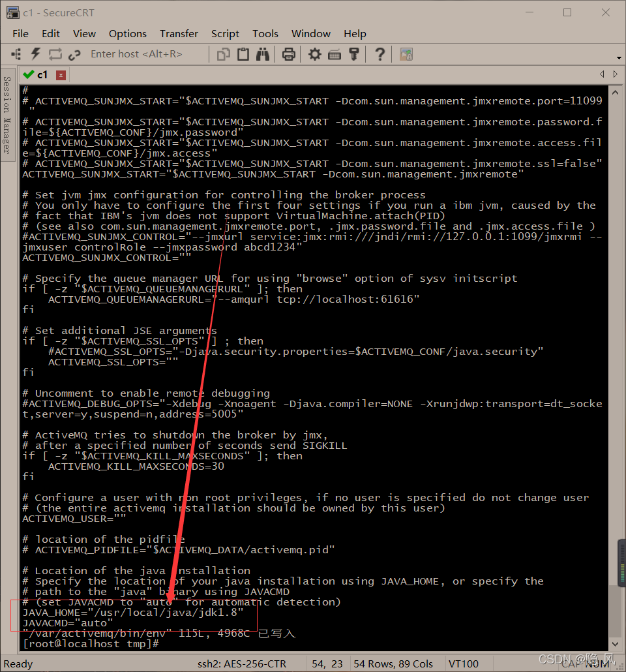
Task: Click the Copy toolbar icon
Action: click(x=223, y=54)
